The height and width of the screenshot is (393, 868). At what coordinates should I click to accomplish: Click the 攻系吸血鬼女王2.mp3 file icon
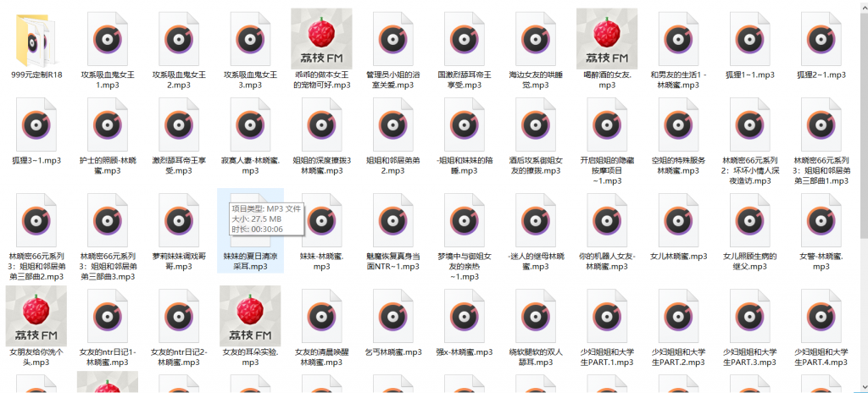(x=179, y=38)
